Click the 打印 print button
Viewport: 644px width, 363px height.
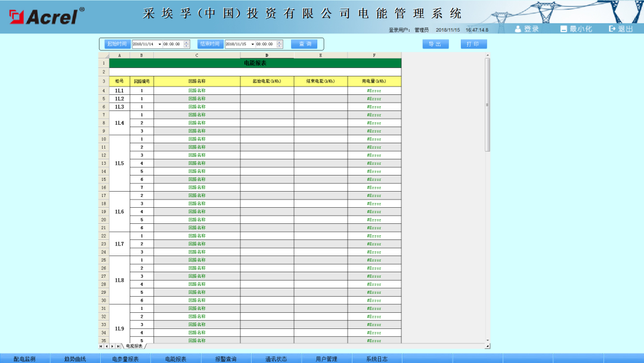474,44
